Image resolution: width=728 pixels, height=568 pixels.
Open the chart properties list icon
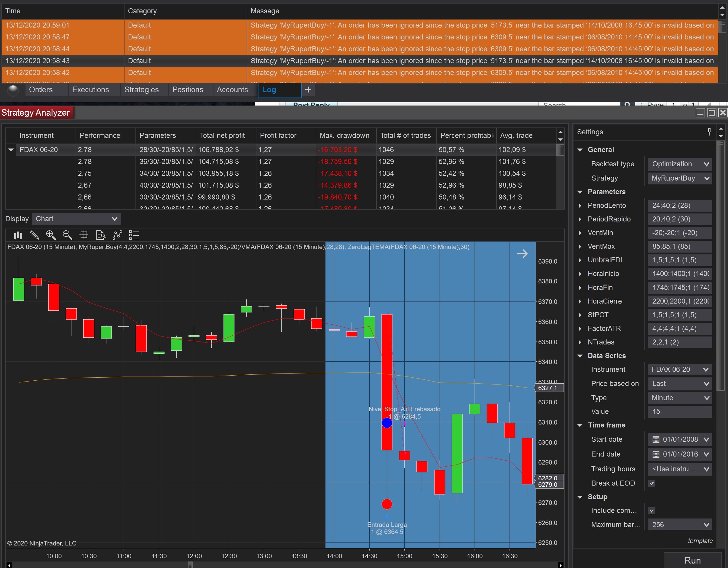(134, 235)
